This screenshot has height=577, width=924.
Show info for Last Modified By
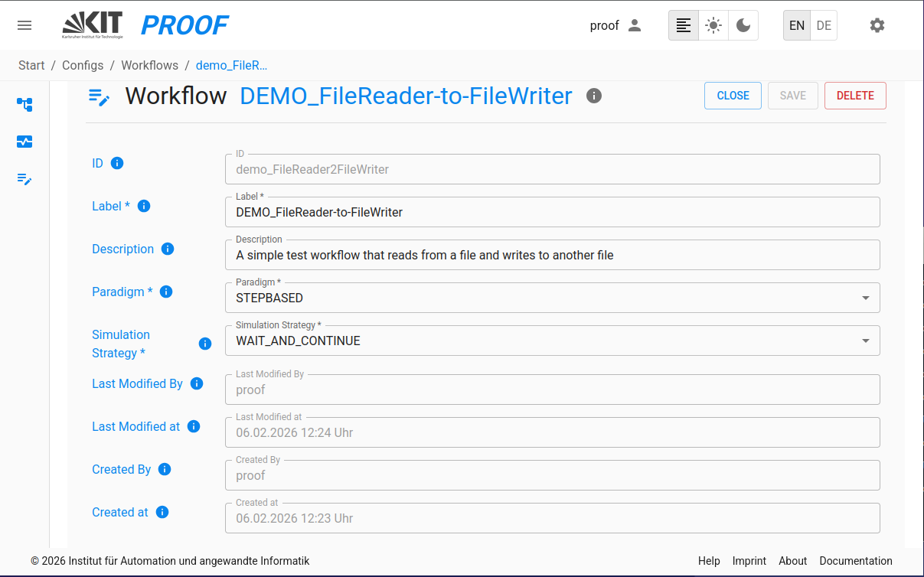(197, 383)
